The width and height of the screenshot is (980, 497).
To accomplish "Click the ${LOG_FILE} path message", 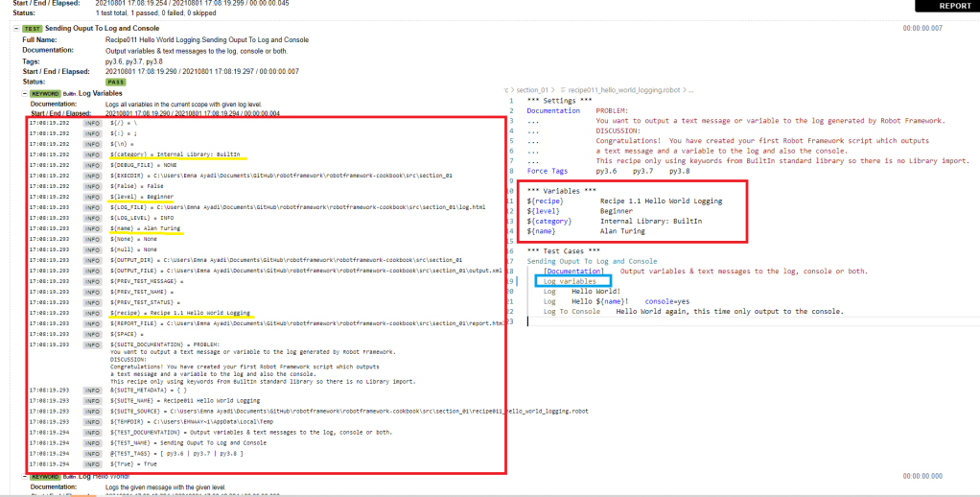I will (297, 207).
